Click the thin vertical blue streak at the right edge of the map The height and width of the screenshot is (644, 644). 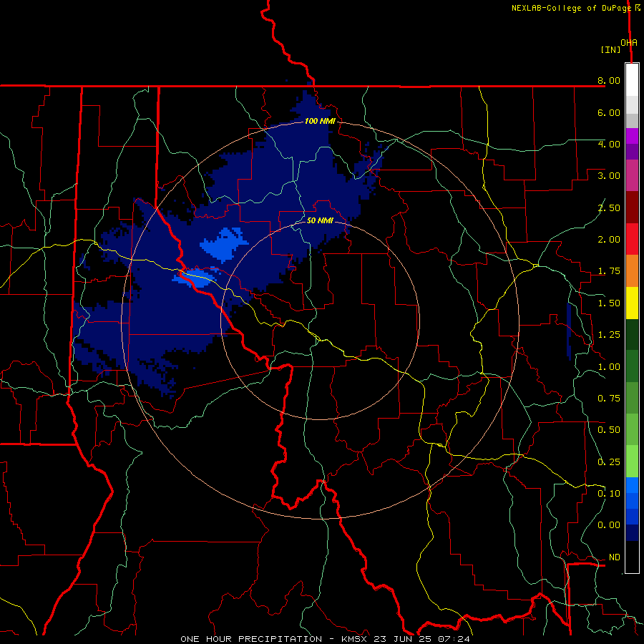(569, 331)
